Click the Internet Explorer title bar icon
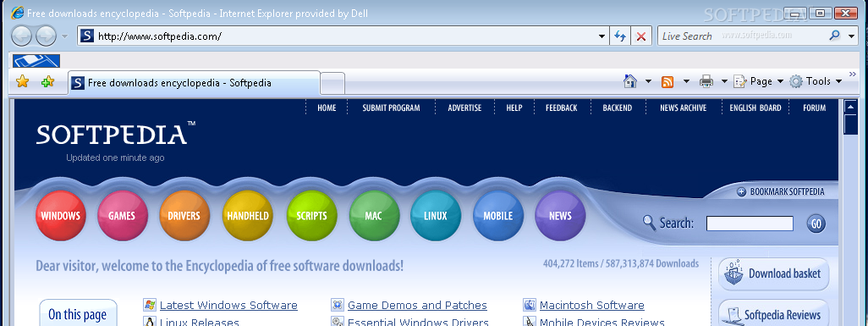This screenshot has height=326, width=868. pyautogui.click(x=17, y=13)
